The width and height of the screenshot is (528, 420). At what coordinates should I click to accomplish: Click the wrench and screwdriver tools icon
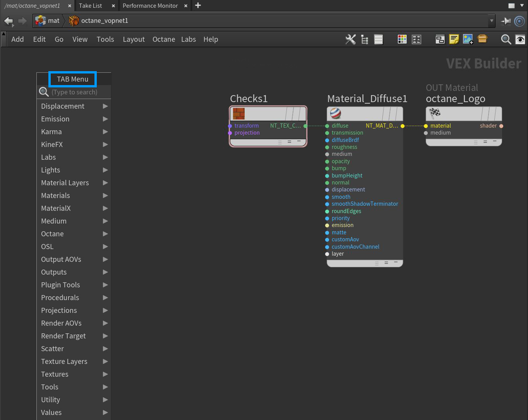coord(350,39)
